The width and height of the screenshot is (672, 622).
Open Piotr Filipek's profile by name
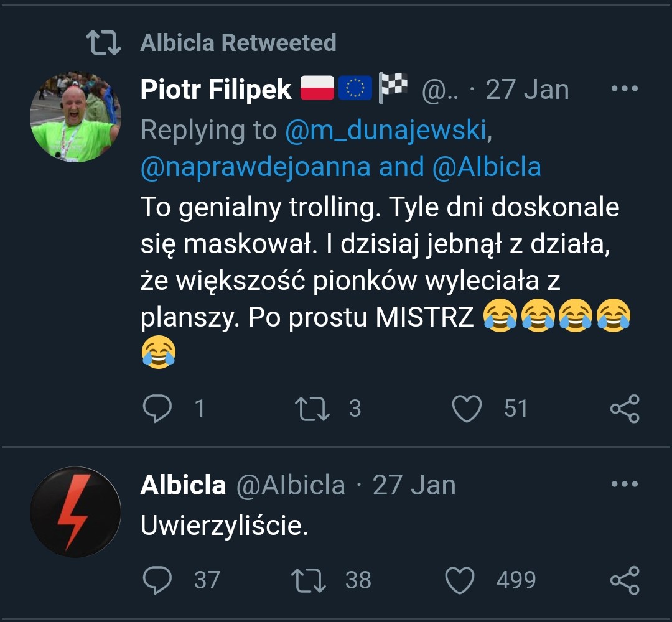click(216, 90)
